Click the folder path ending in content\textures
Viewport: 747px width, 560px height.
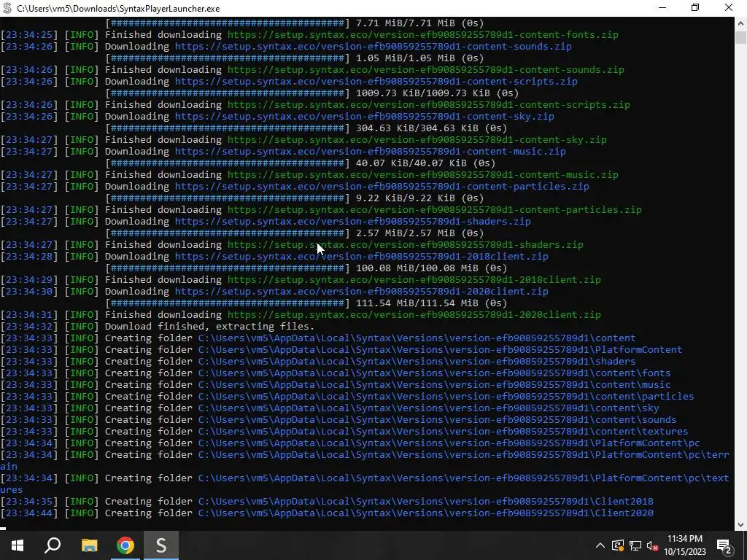(x=443, y=432)
